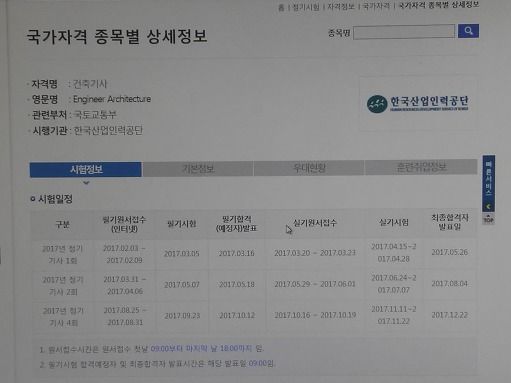Click the 한국산업인력공단 logo image

(417, 104)
